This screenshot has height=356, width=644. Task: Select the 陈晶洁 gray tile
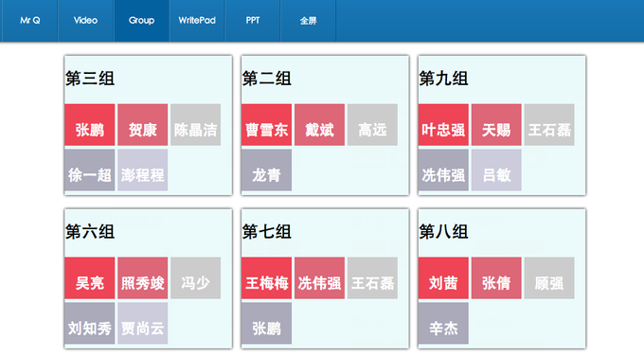pyautogui.click(x=195, y=125)
